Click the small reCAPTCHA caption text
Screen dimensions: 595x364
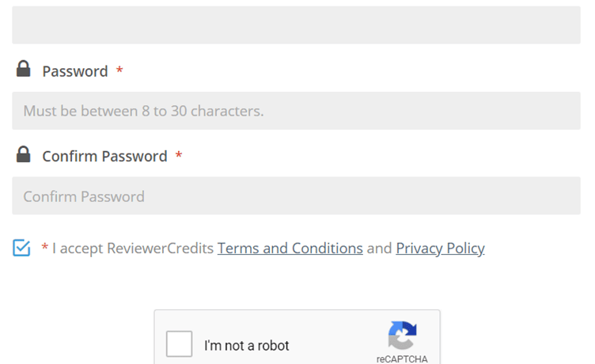402,358
